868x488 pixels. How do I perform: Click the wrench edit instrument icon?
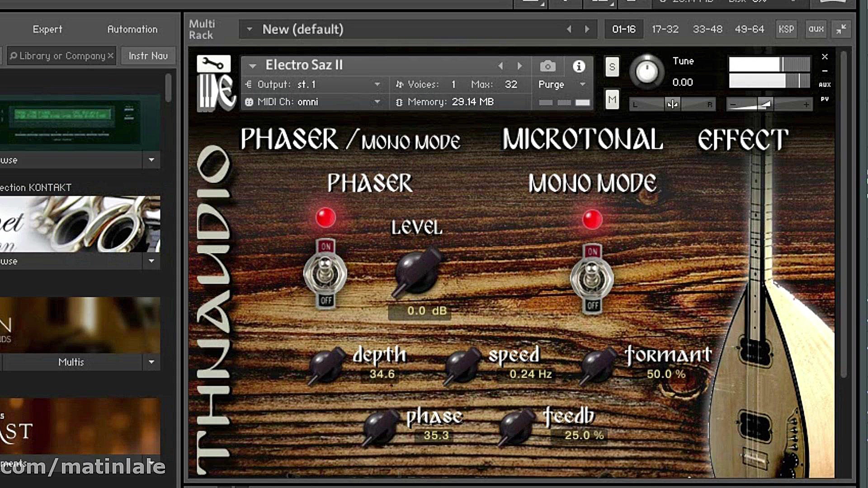213,64
